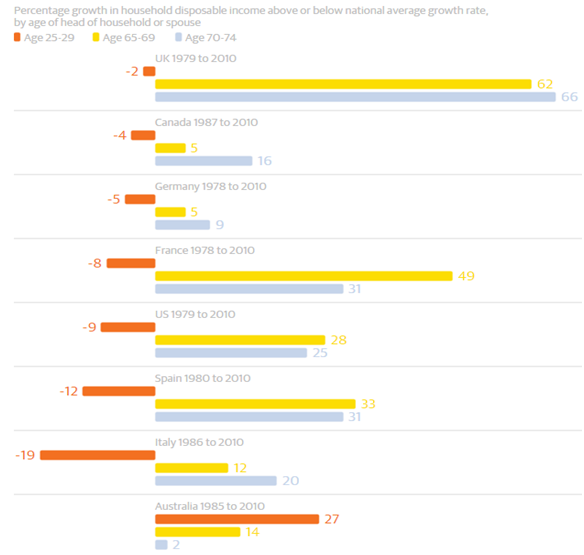Click the 'Spain 1980 to 2010' heading

[x=203, y=378]
